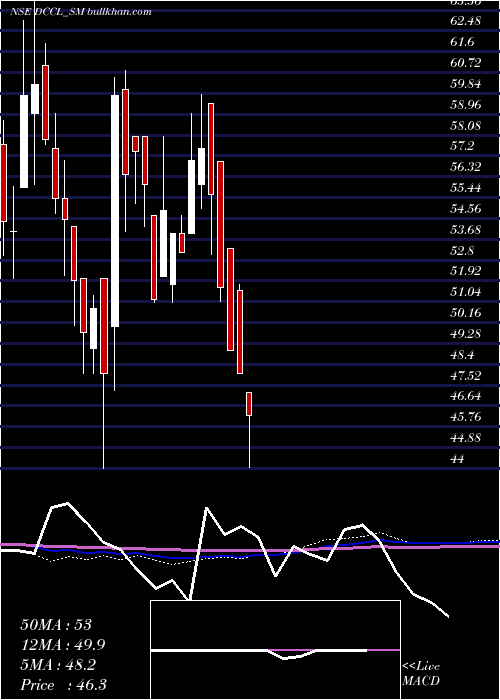Screen dimensions: 500x700
Task: Select the 57.2 axis value
Action: point(462,146)
